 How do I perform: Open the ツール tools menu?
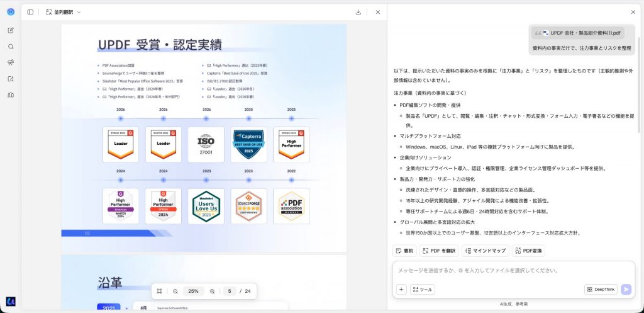tap(422, 290)
